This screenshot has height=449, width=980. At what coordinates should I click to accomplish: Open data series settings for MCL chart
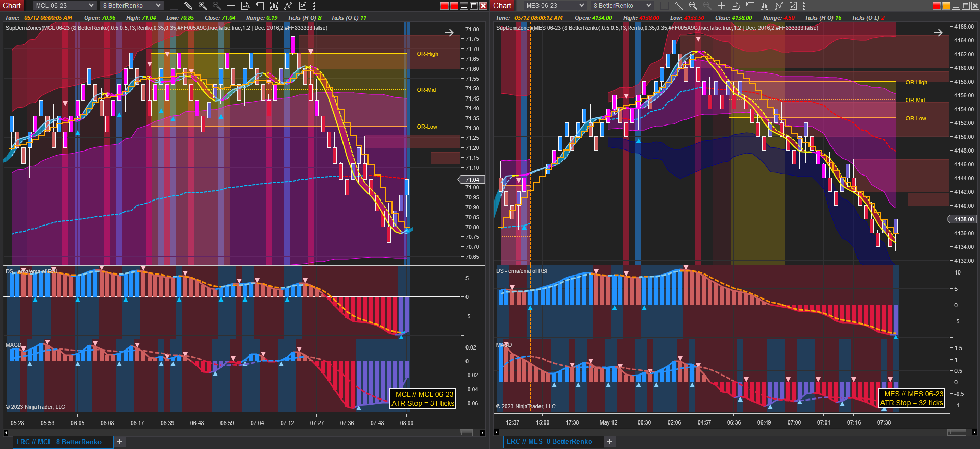(274, 6)
